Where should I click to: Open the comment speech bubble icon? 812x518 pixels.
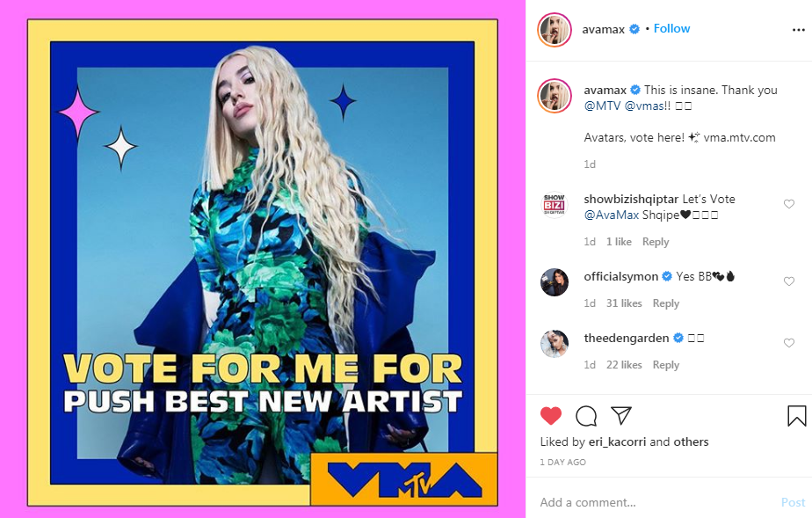(x=586, y=415)
